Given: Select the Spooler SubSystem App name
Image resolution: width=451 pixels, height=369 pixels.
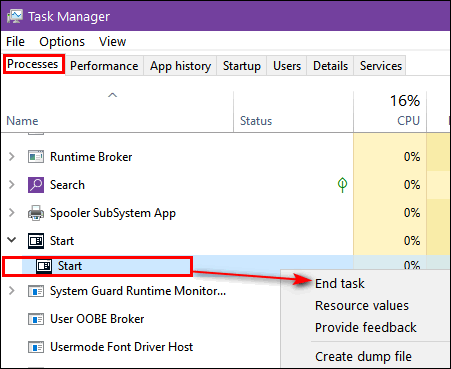Looking at the screenshot, I should pos(113,213).
